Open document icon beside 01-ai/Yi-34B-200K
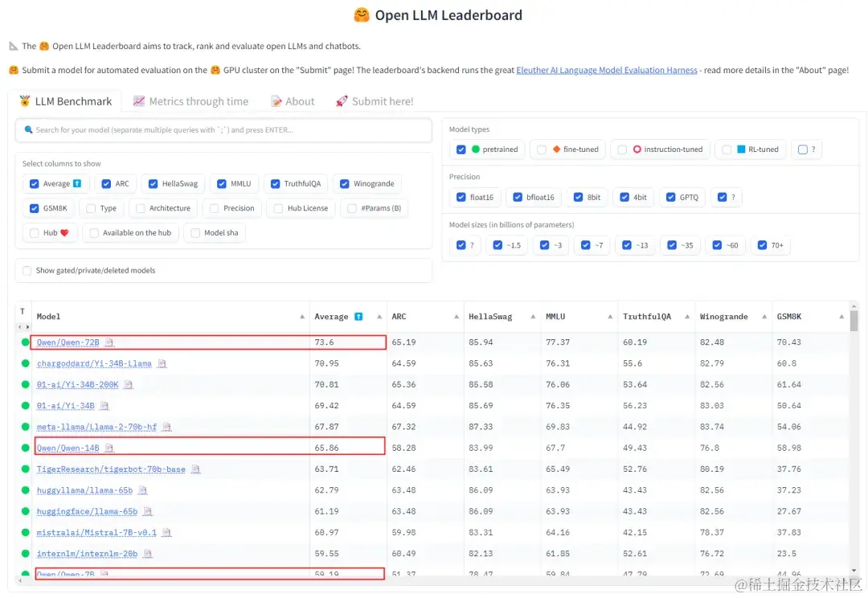 129,385
